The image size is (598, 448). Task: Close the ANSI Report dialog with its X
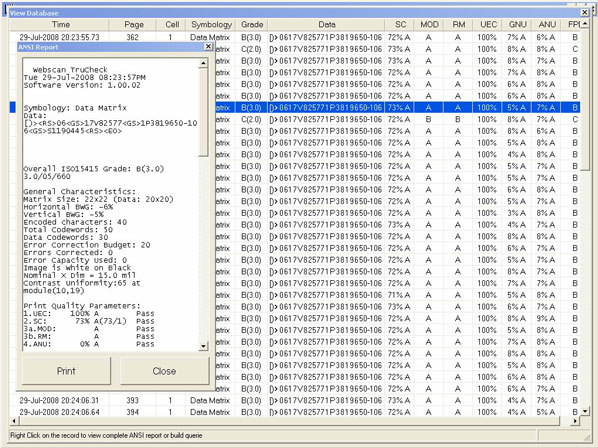208,47
